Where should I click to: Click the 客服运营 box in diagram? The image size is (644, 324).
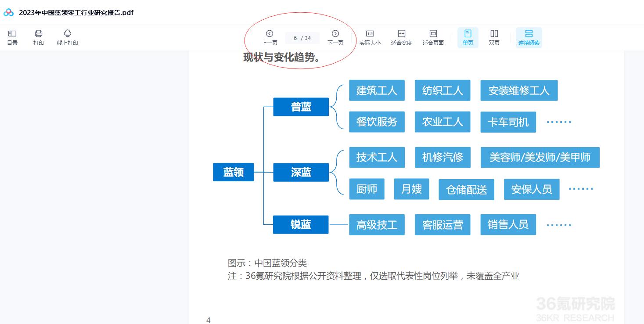click(x=443, y=225)
